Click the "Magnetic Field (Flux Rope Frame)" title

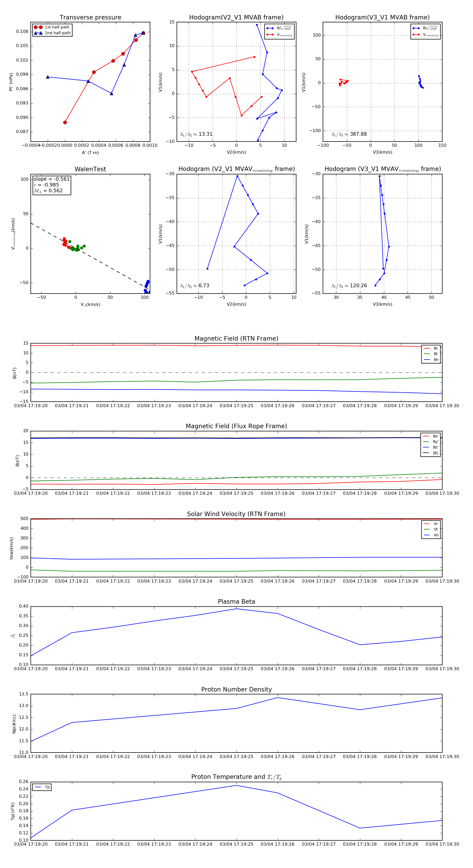coord(236,426)
